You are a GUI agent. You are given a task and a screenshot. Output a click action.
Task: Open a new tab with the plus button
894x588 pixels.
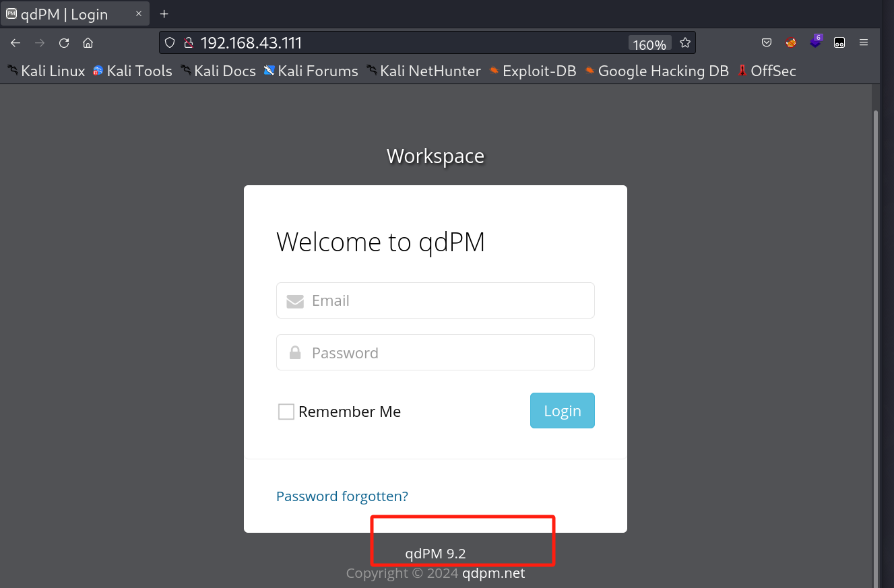pyautogui.click(x=164, y=14)
